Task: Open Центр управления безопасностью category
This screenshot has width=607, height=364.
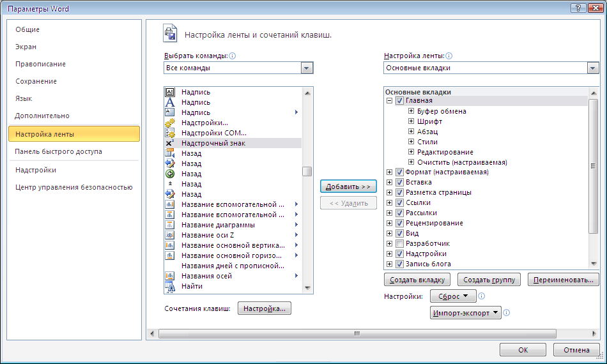Action: (x=74, y=187)
